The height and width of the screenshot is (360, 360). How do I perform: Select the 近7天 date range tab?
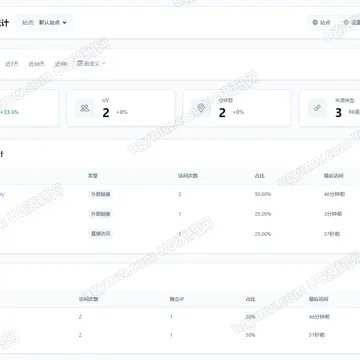(12, 64)
